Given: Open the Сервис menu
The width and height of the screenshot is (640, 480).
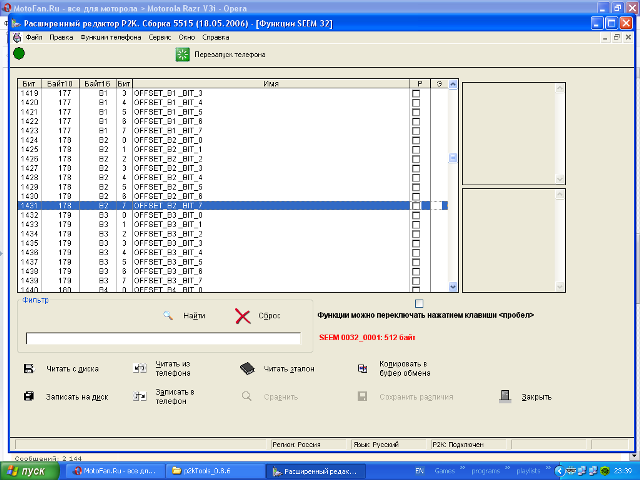Looking at the screenshot, I should (160, 38).
